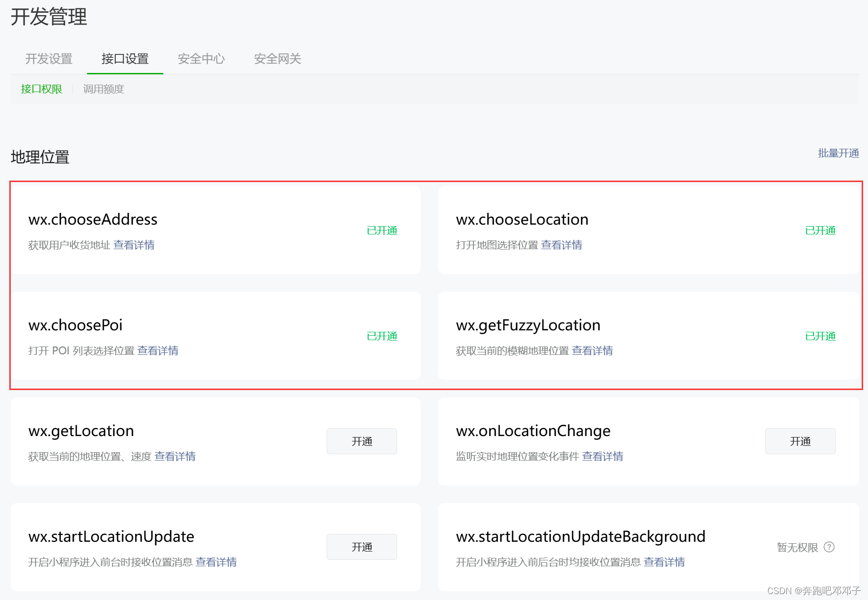Click 开通 button for wx.startLocationUpdate
The width and height of the screenshot is (868, 600).
pos(362,547)
